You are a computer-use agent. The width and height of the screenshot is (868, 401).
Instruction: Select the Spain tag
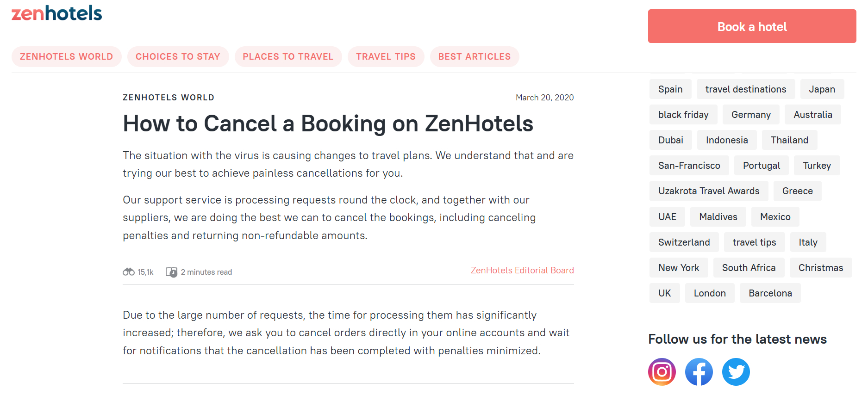click(670, 89)
